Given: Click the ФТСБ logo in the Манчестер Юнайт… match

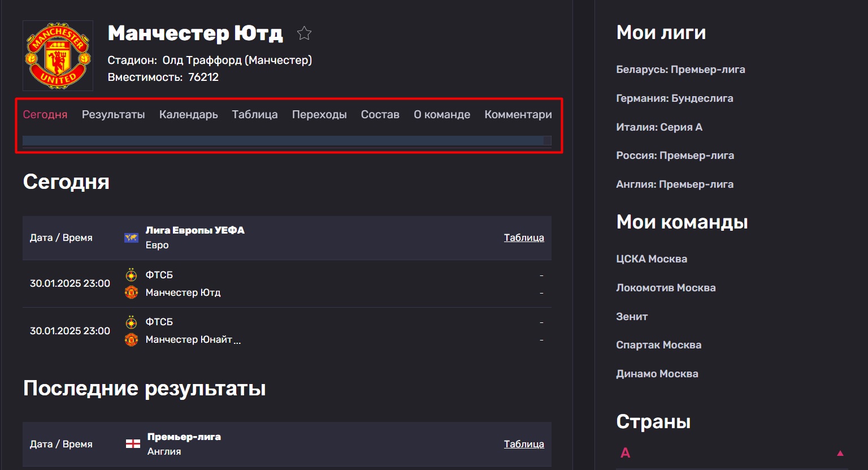Looking at the screenshot, I should (x=131, y=322).
